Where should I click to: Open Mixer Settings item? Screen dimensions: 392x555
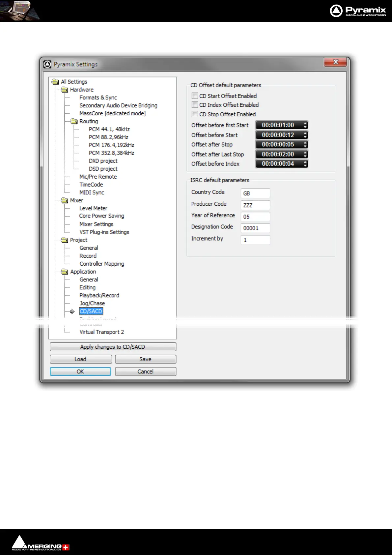(96, 224)
